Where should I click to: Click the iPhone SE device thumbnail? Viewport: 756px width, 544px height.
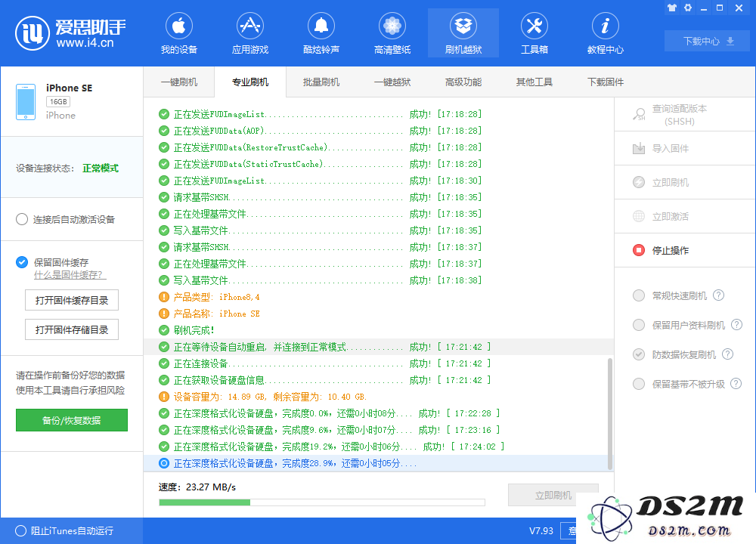pos(26,102)
